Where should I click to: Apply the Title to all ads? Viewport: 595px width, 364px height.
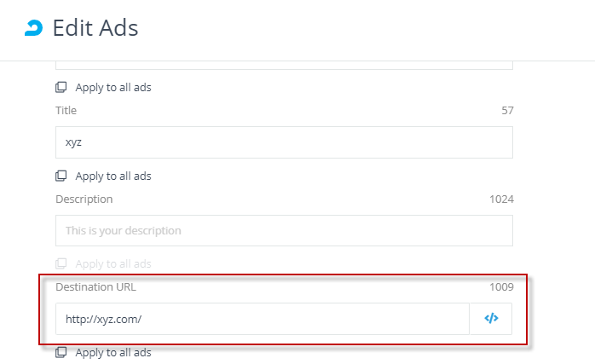pyautogui.click(x=113, y=176)
